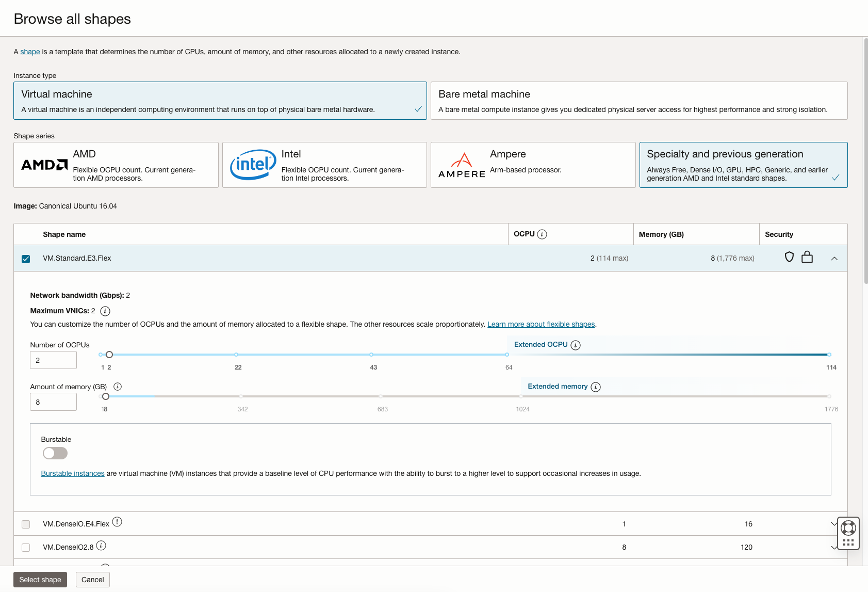Click info icon beside Amount of memory

pyautogui.click(x=118, y=387)
